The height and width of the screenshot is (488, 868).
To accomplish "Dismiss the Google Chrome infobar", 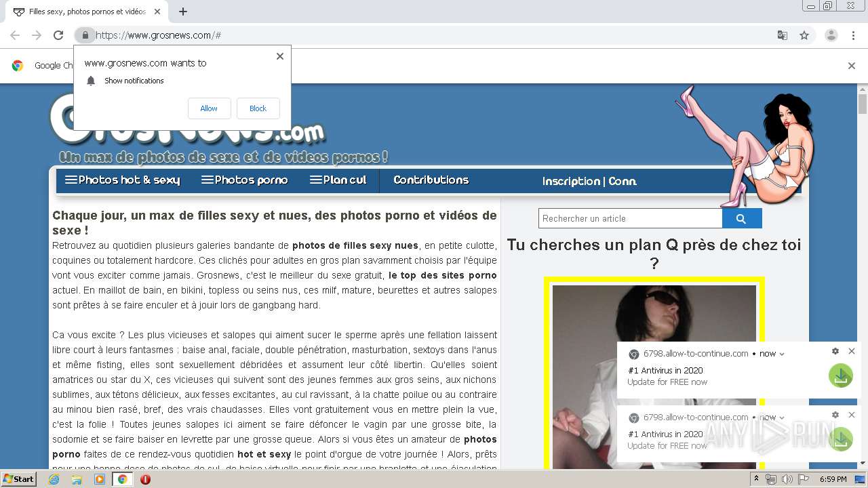I will [x=851, y=66].
